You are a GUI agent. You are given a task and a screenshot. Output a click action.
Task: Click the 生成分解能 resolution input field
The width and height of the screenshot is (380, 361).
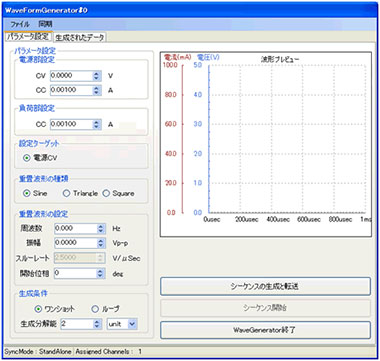(x=77, y=324)
